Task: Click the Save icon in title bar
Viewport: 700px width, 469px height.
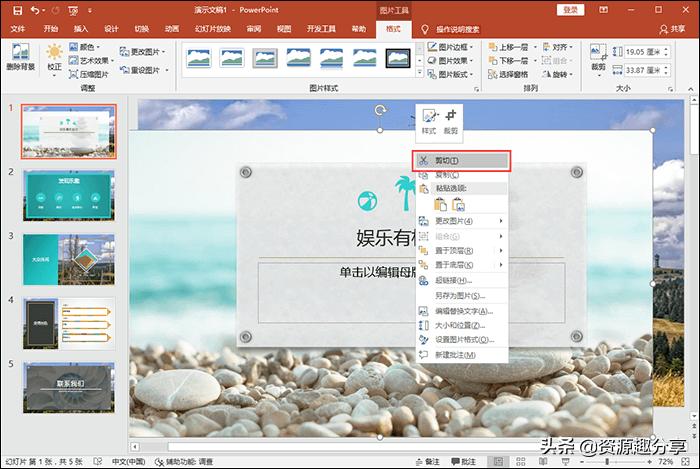Action: (x=17, y=10)
